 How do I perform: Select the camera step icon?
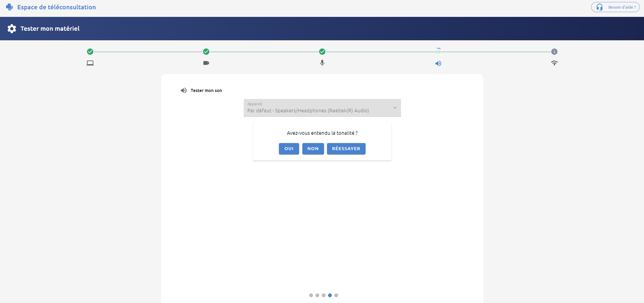pyautogui.click(x=206, y=63)
